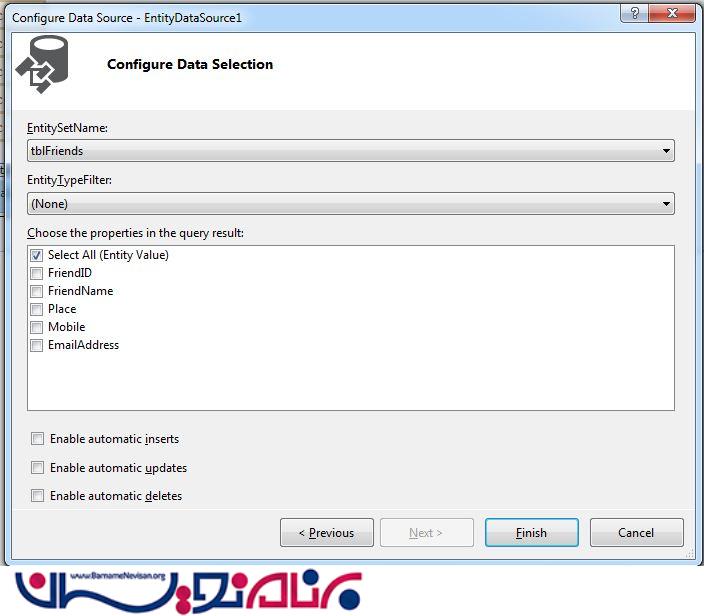Click the database icon in the wizard header
The height and width of the screenshot is (616, 704).
[43, 65]
